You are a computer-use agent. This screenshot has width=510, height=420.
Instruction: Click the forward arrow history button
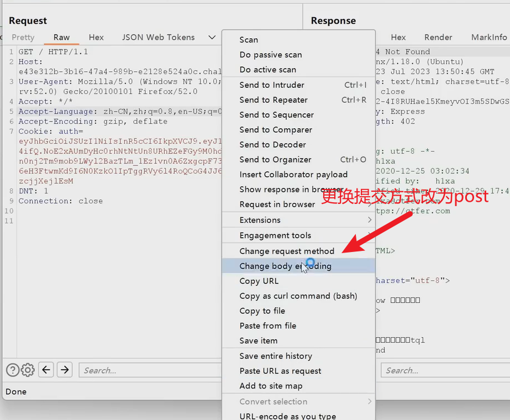coord(65,370)
